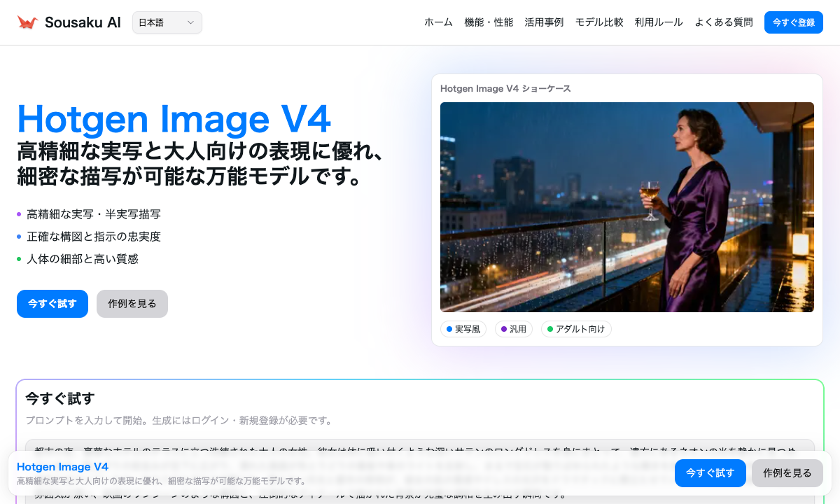The image size is (840, 504).
Task: Click the showcase image of the woman on balcony
Action: (x=626, y=207)
